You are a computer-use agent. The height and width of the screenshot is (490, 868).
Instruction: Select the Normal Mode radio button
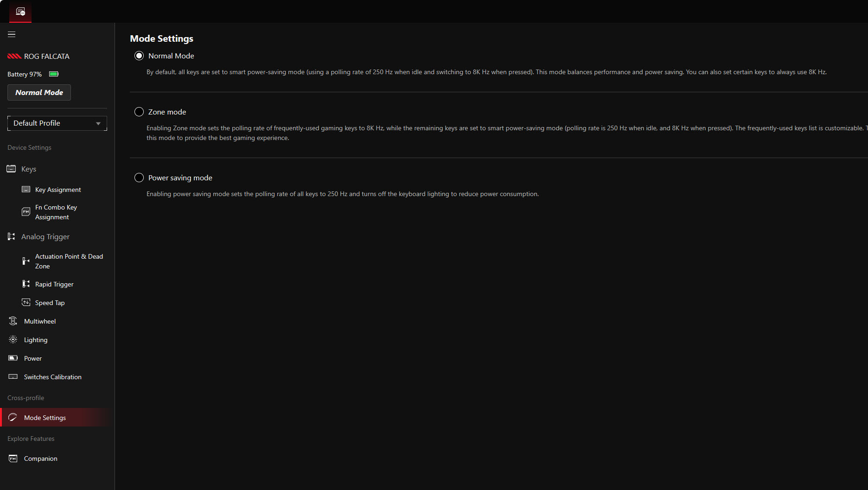[139, 56]
